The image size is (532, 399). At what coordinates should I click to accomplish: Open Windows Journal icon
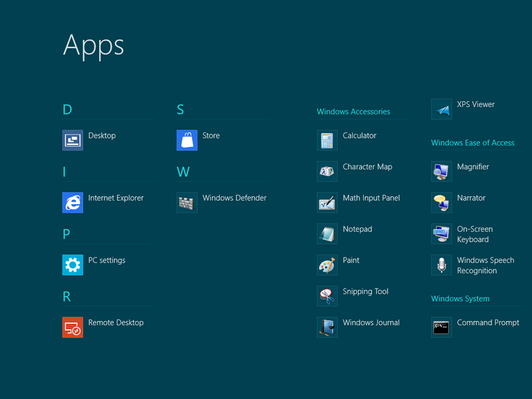point(327,327)
